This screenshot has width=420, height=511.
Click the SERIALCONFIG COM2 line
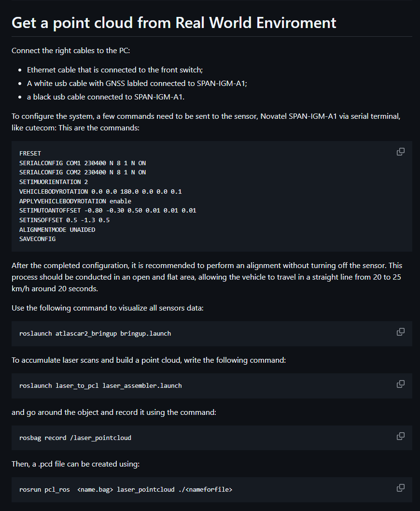click(x=83, y=172)
